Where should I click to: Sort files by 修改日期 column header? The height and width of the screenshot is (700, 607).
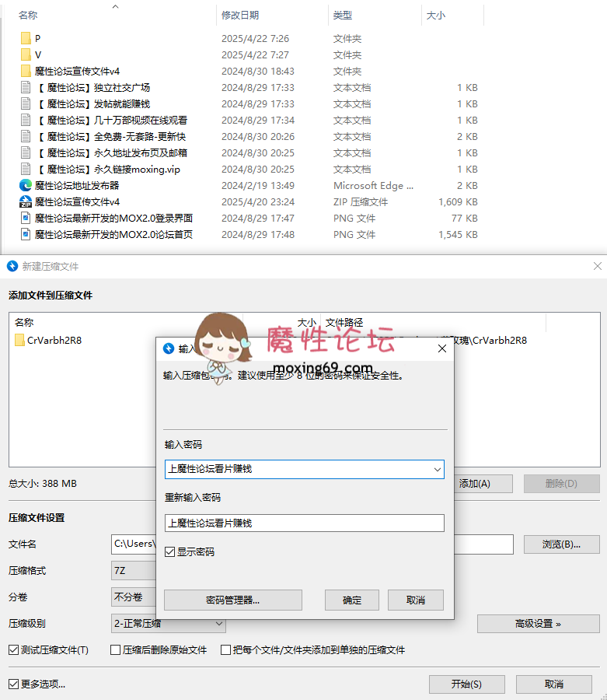[240, 16]
